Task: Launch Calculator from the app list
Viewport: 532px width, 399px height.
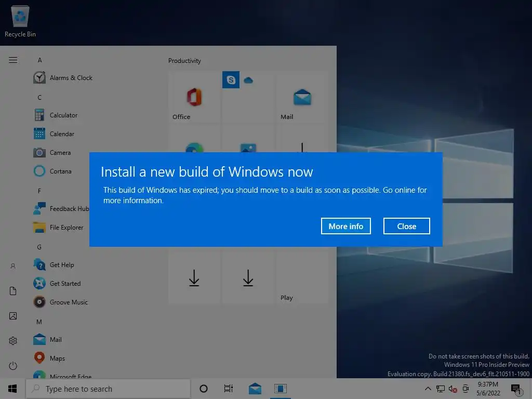Action: [55, 115]
